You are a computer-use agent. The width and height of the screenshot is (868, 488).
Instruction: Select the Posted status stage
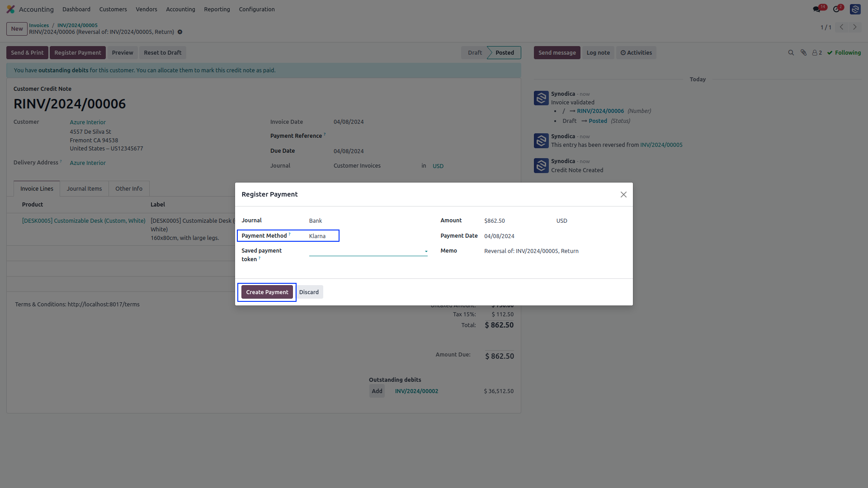point(505,53)
